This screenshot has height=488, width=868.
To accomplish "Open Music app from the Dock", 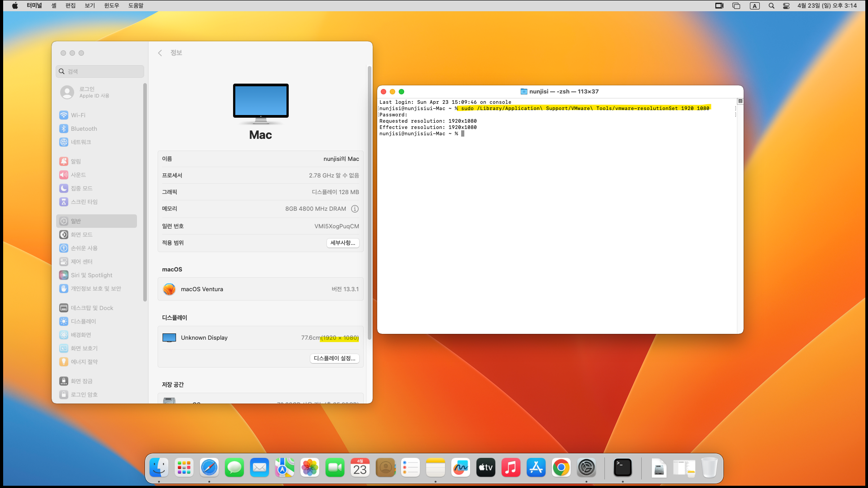I will (x=511, y=468).
